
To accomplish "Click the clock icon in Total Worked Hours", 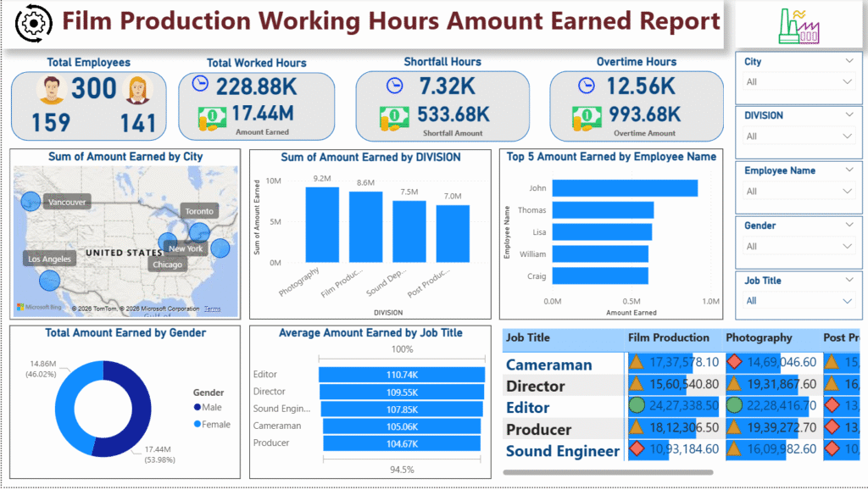I will click(x=201, y=84).
